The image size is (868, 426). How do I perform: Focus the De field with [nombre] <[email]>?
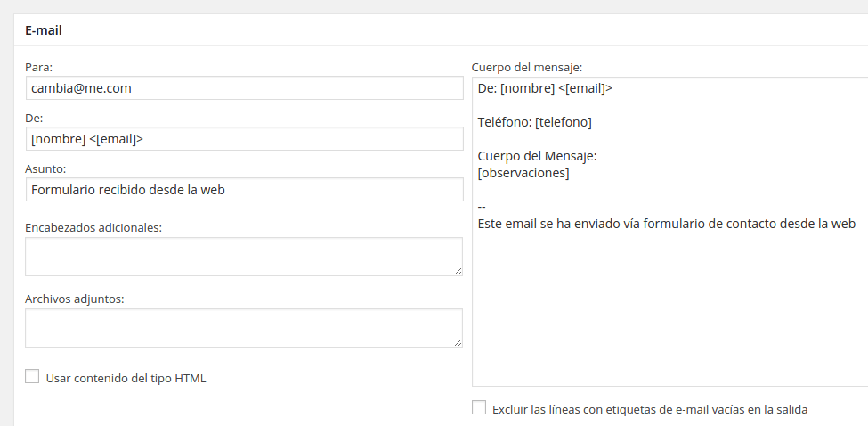point(244,139)
